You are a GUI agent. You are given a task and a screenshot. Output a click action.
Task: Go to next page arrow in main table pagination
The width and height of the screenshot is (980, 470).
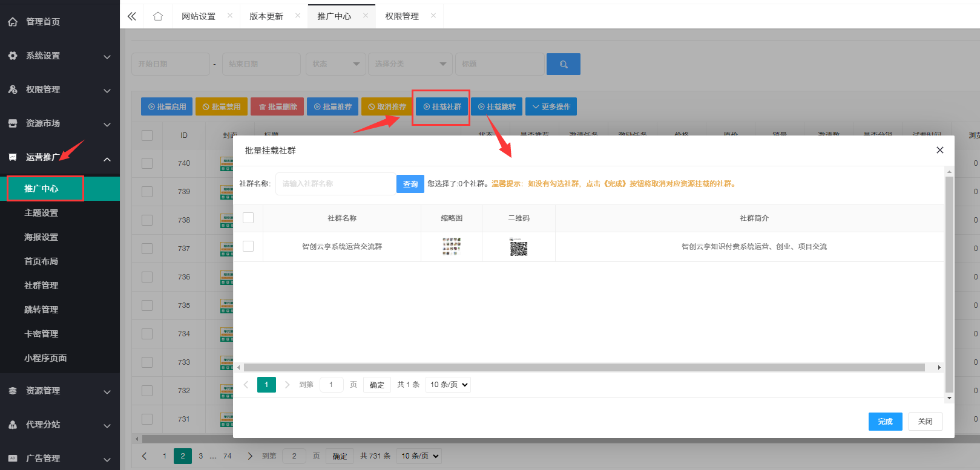250,456
